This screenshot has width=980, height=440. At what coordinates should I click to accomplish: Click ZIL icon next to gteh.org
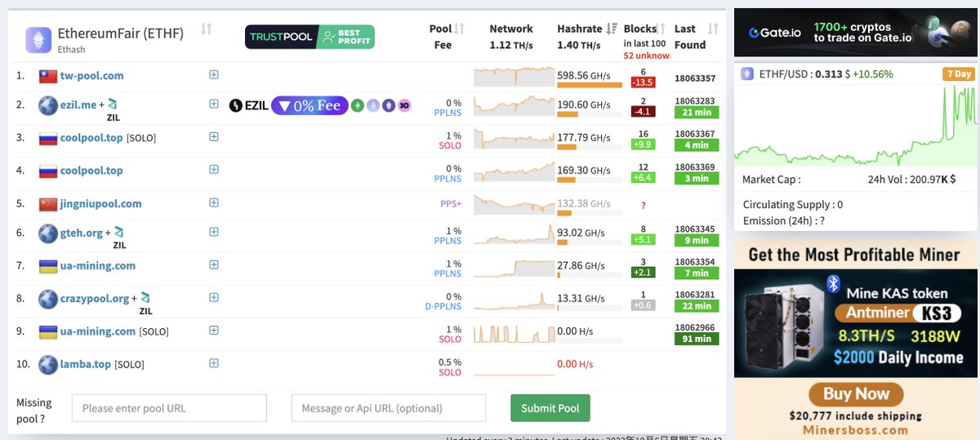119,233
